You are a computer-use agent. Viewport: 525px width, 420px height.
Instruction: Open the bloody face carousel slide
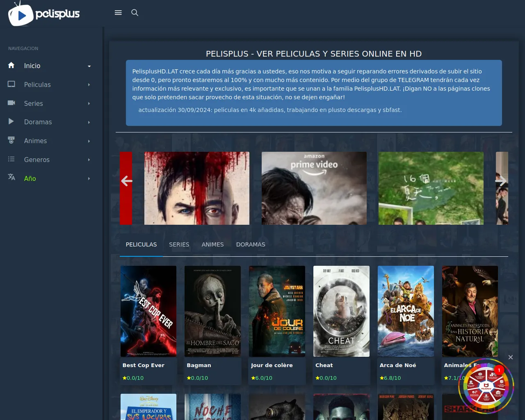197,188
